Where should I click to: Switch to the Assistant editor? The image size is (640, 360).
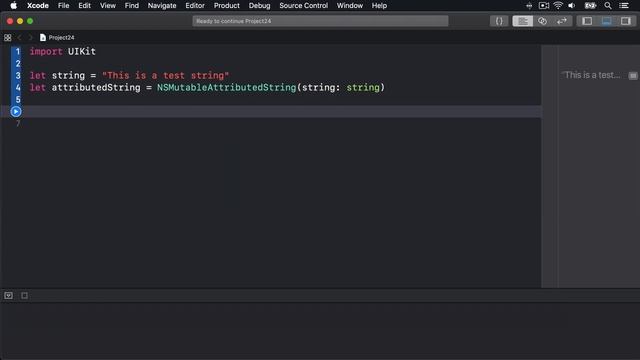pyautogui.click(x=542, y=21)
